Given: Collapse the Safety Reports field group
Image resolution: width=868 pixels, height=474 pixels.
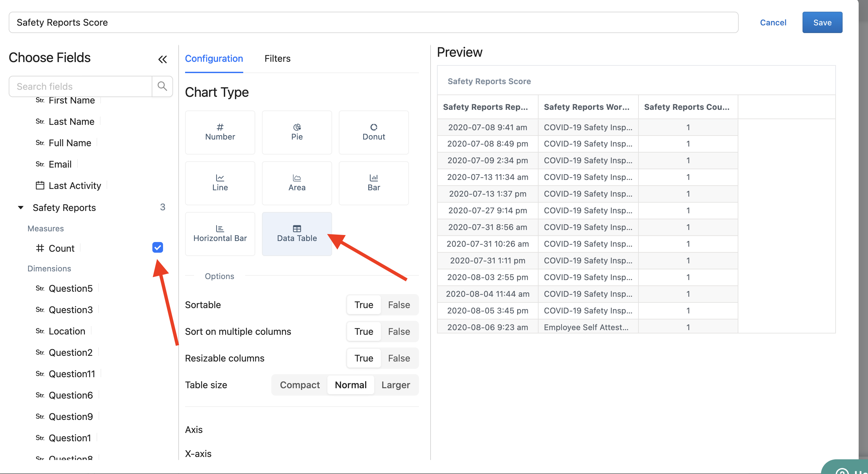Looking at the screenshot, I should [x=21, y=207].
